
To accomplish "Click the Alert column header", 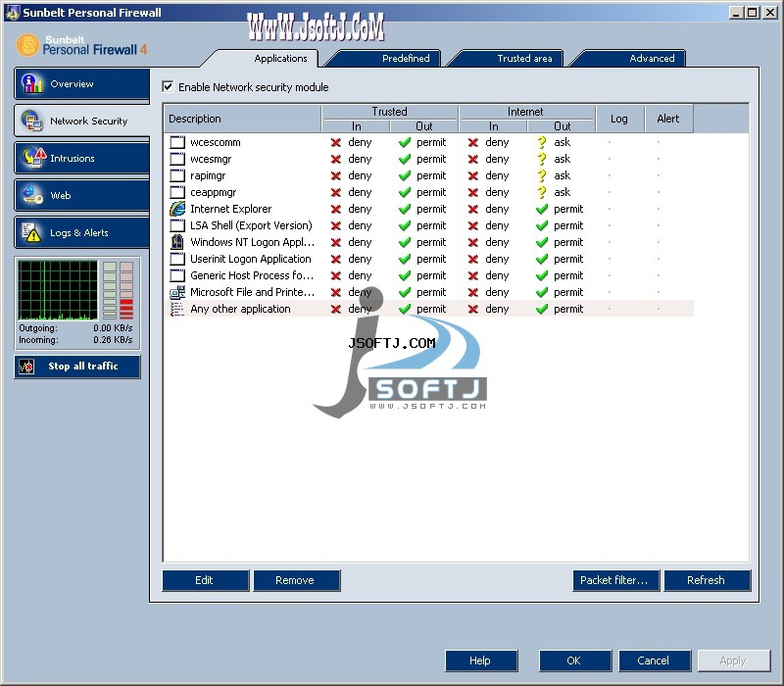I will pyautogui.click(x=668, y=119).
